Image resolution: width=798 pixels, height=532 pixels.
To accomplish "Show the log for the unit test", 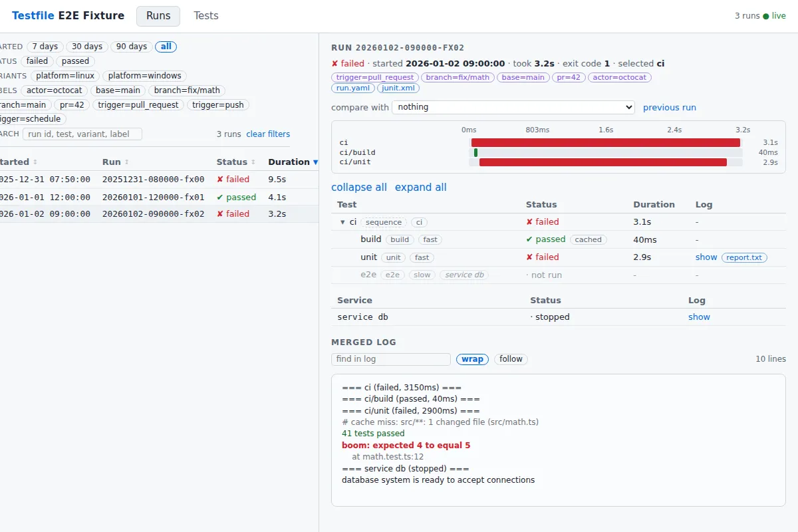I will tap(706, 257).
